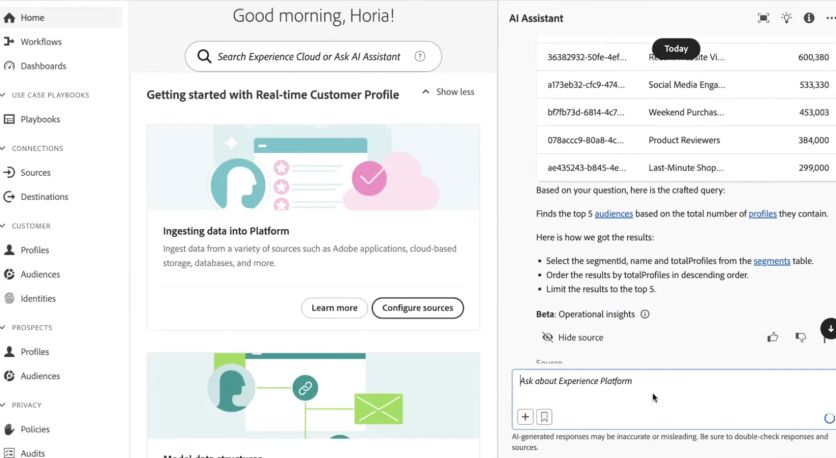
Task: Collapse the Connections sidebar section
Action: [x=3, y=148]
